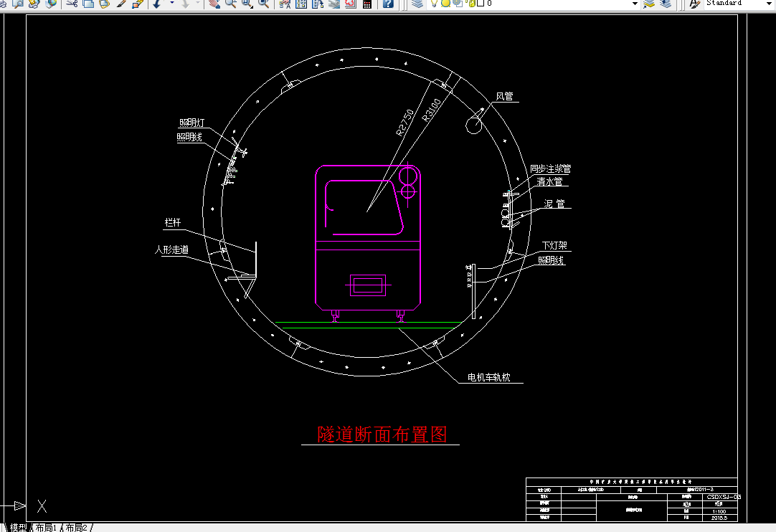
Task: Select the 清水管 label
Action: [549, 181]
